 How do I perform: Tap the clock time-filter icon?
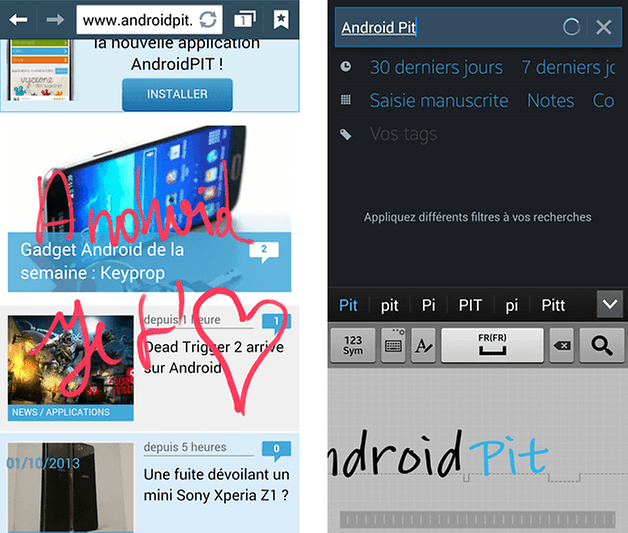[x=346, y=66]
